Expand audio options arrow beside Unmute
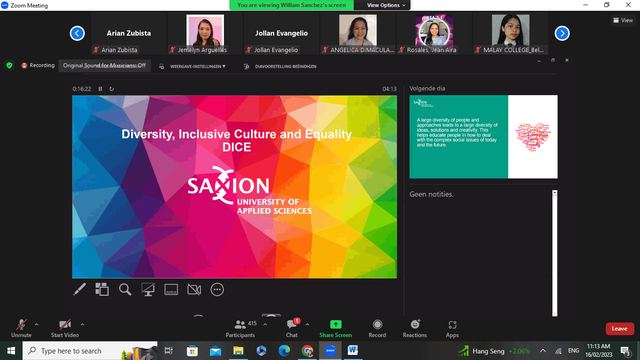The image size is (640, 360). tap(37, 324)
